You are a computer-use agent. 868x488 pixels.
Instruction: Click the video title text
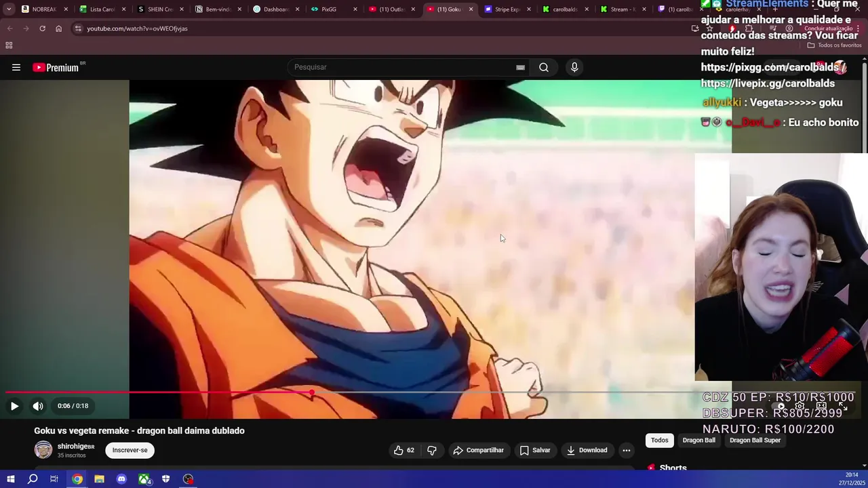[139, 430]
